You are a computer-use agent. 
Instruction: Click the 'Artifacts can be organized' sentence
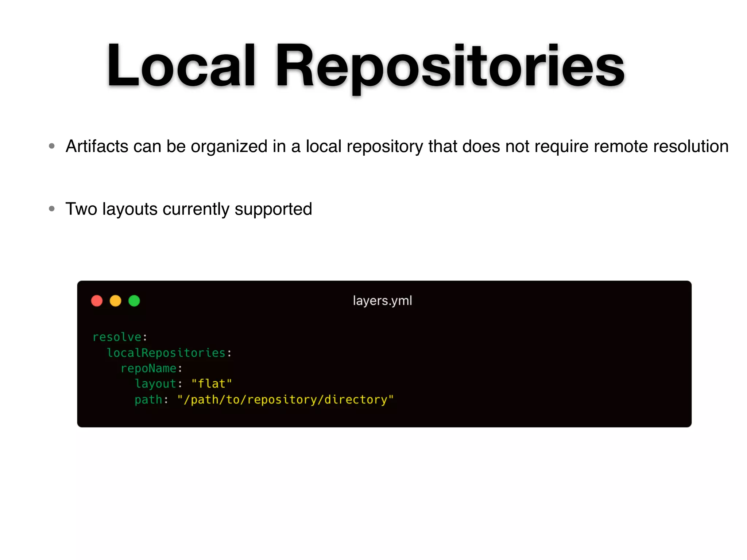point(397,147)
